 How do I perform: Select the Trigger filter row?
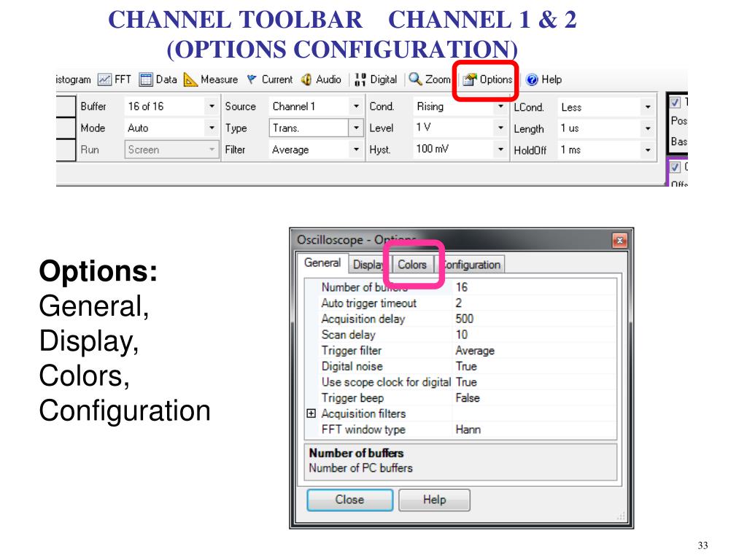[x=461, y=351]
